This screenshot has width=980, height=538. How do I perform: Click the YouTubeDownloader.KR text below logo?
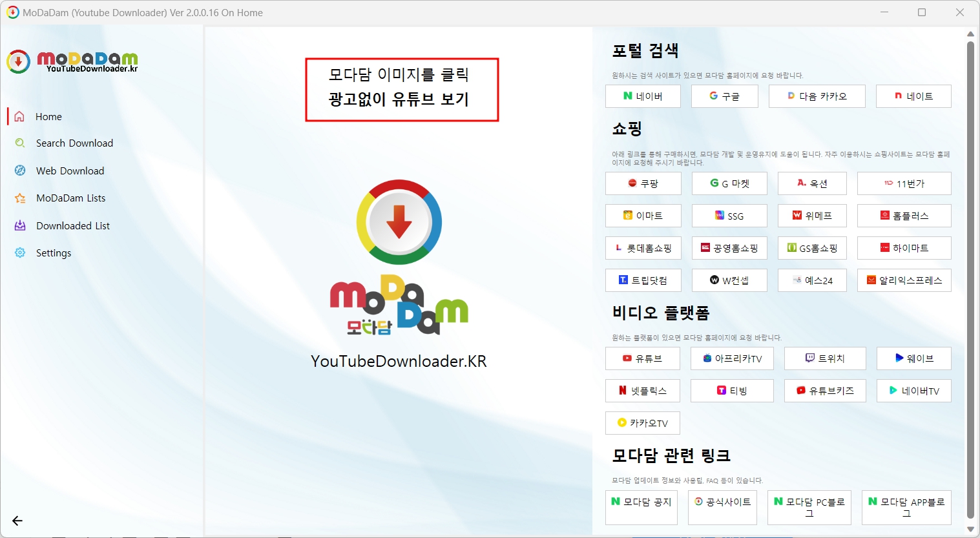click(x=399, y=361)
